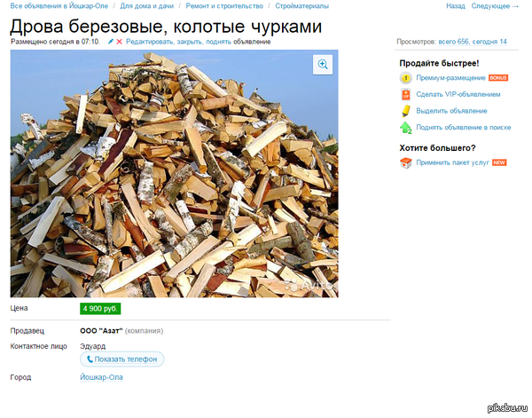Click the pencil edit icon

pos(111,42)
